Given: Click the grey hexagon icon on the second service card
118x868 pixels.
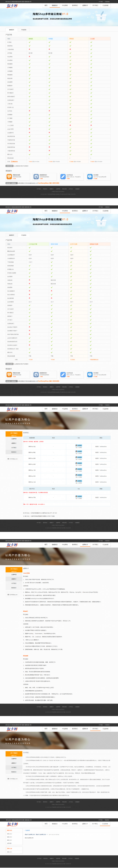Looking at the screenshot, I should [36, 176].
